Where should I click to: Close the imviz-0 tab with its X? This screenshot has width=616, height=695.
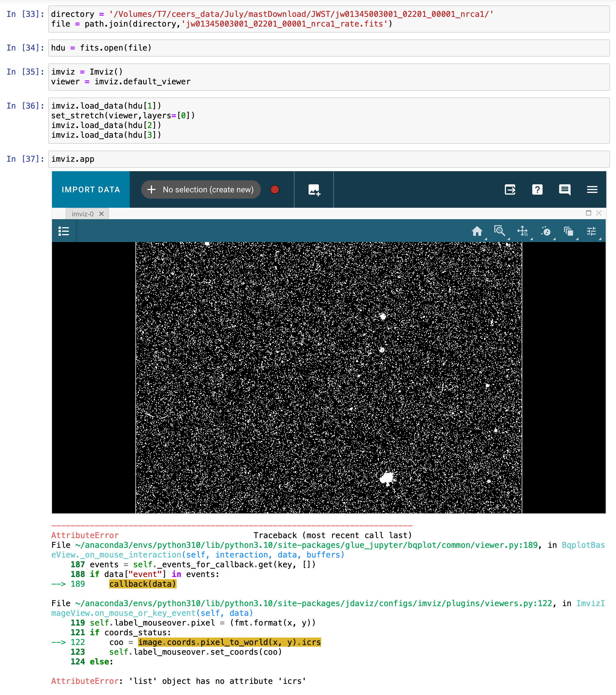coord(101,214)
